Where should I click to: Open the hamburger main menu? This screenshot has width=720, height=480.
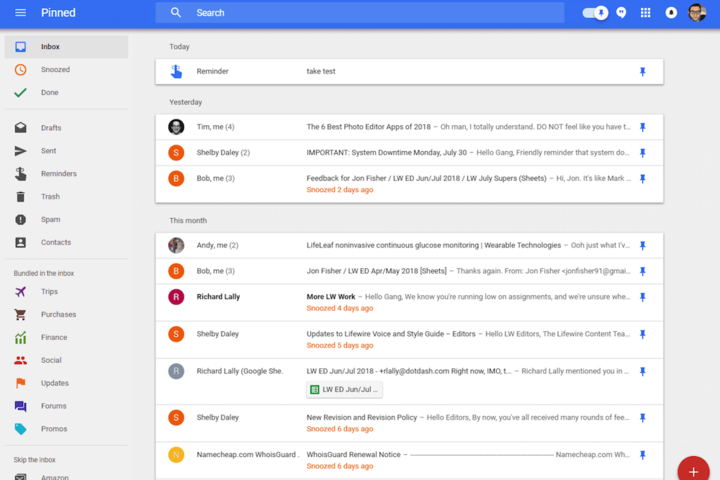20,12
